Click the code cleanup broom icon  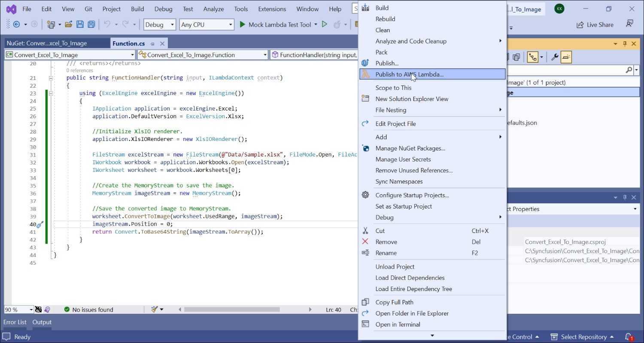155,309
